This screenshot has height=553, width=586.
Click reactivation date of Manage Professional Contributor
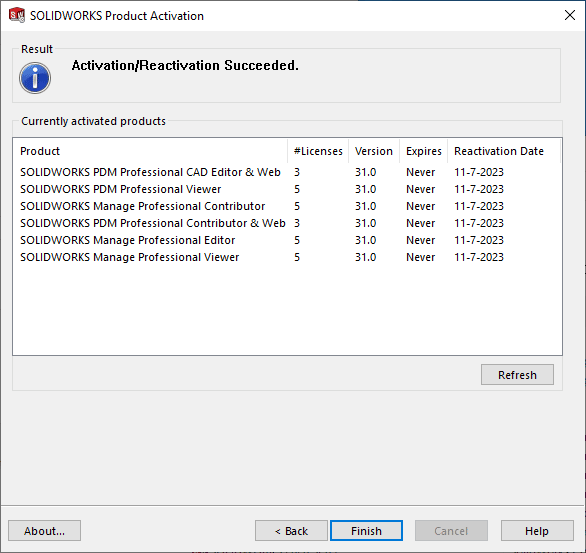point(479,206)
